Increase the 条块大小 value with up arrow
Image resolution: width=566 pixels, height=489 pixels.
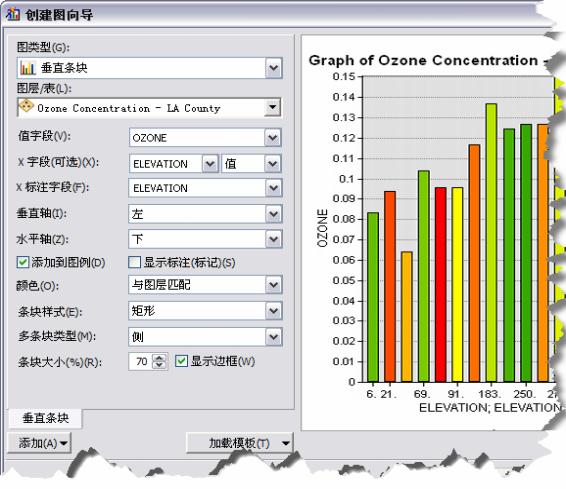pos(159,358)
